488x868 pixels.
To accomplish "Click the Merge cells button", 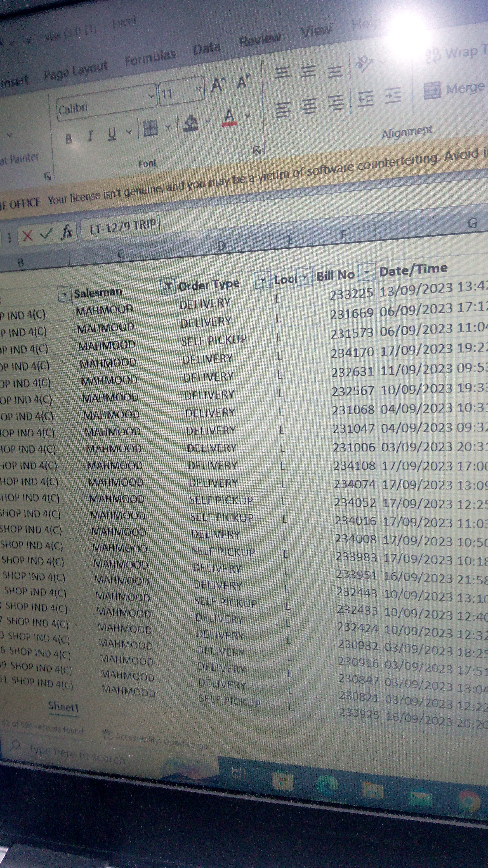I will [455, 89].
